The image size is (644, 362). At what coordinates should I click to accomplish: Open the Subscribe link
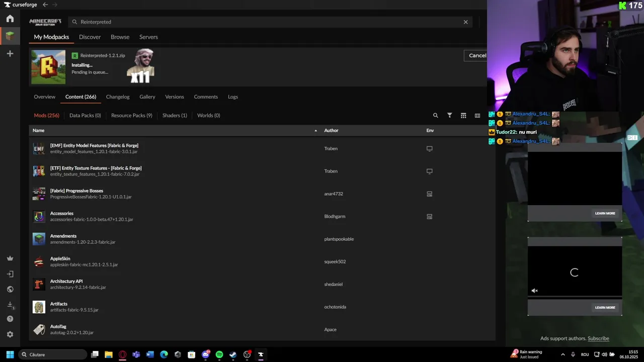pos(598,339)
